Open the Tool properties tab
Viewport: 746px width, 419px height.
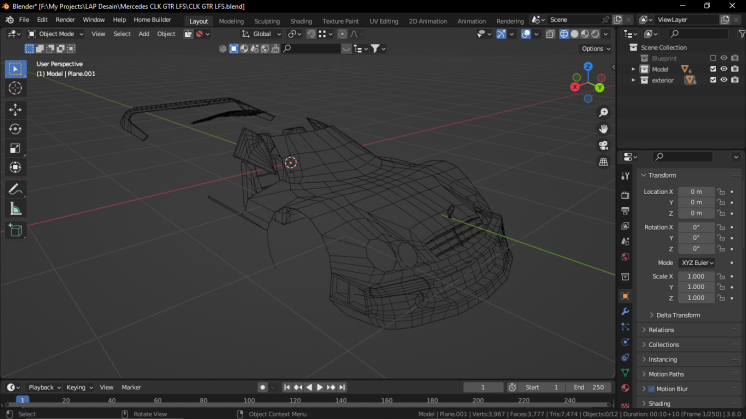(625, 176)
